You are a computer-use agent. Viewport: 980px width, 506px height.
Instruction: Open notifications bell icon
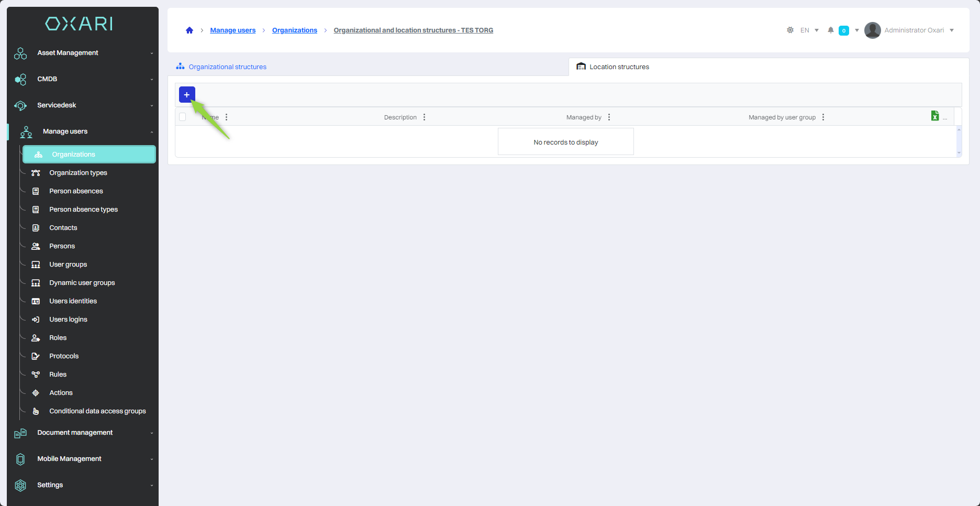830,30
